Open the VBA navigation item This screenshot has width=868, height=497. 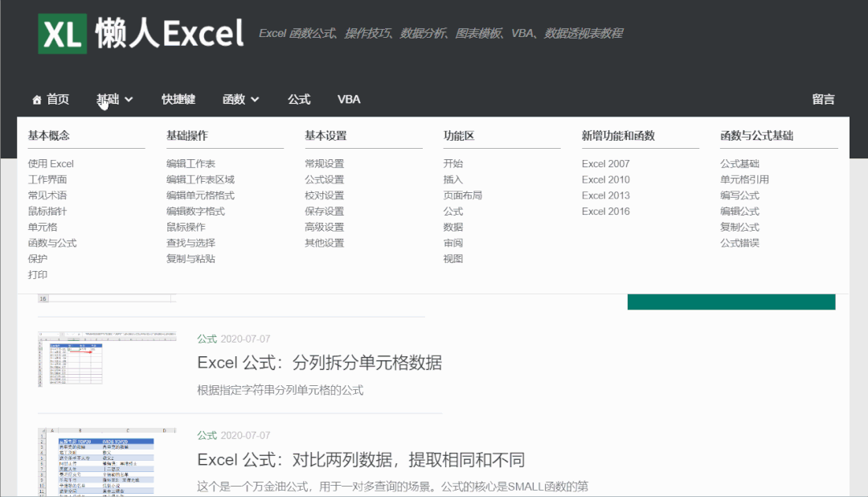click(x=349, y=99)
